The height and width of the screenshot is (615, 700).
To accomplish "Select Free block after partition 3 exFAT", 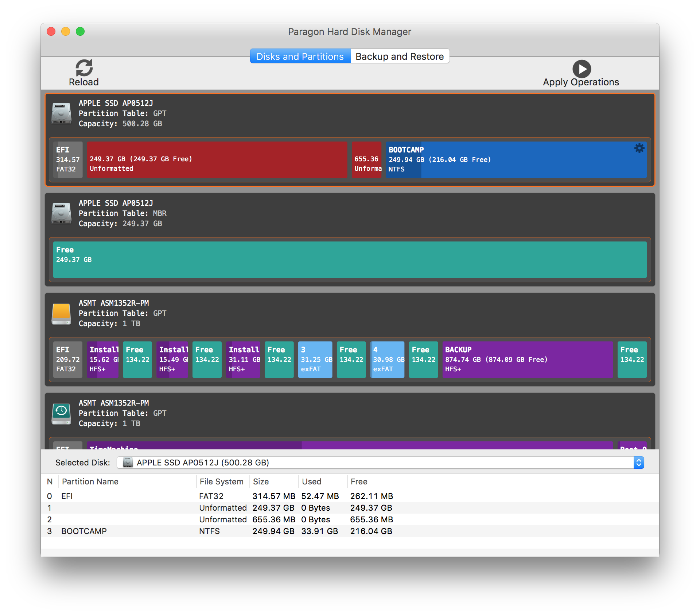I will point(351,359).
